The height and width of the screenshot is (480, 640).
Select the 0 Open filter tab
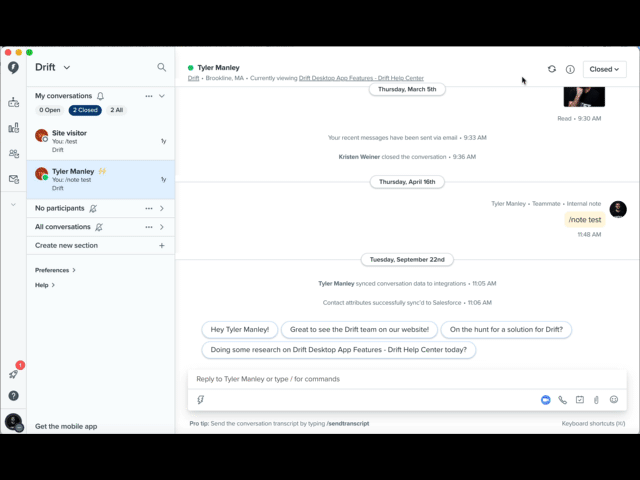tap(50, 110)
